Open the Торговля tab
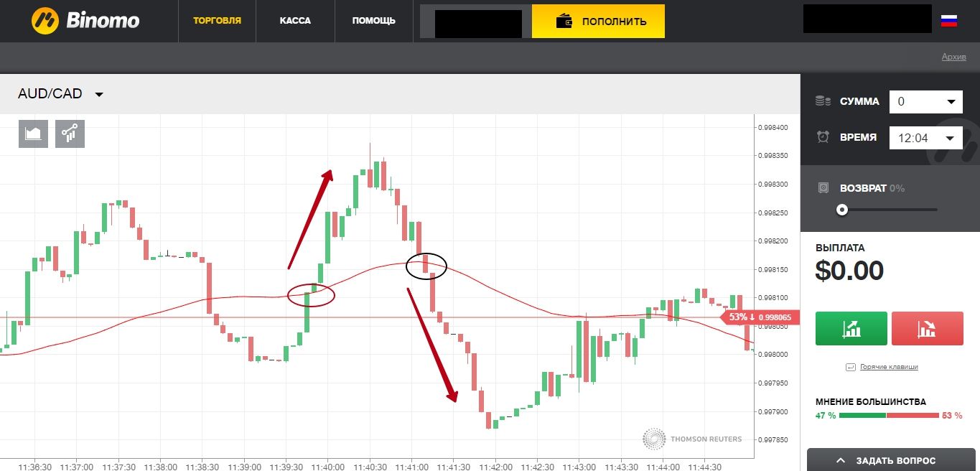This screenshot has width=980, height=471. tap(218, 21)
